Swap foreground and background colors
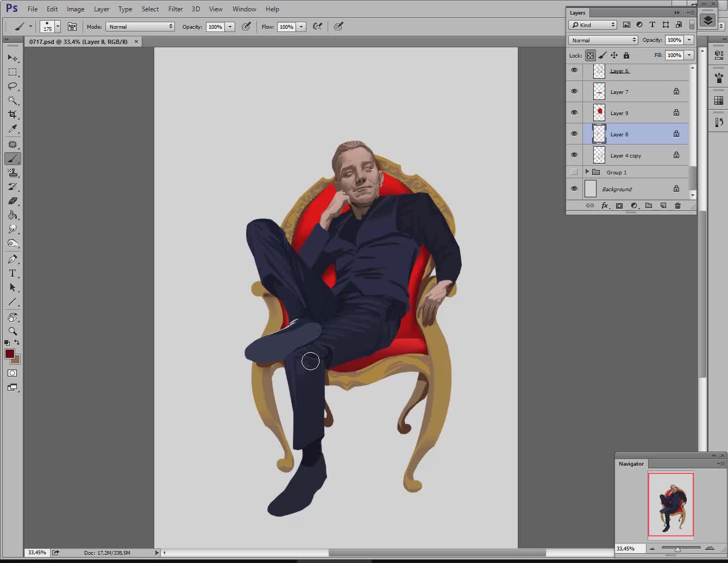Viewport: 728px width, 563px height. click(17, 342)
